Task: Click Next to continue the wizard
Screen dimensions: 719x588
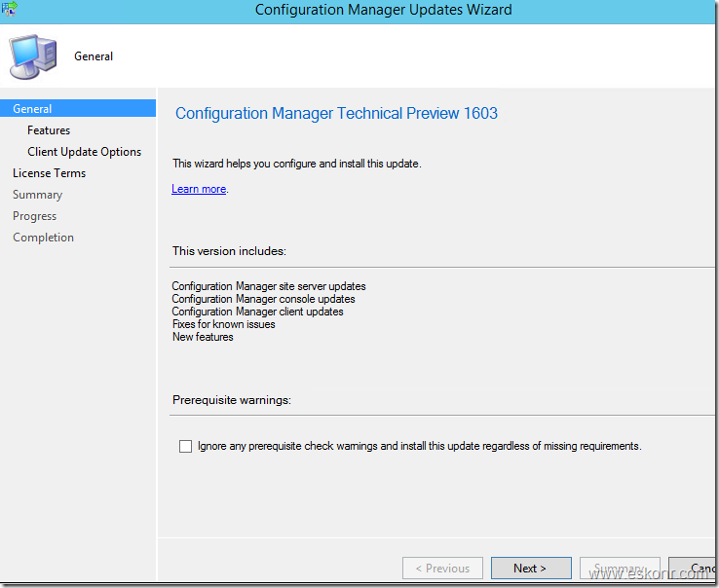Action: tap(529, 569)
